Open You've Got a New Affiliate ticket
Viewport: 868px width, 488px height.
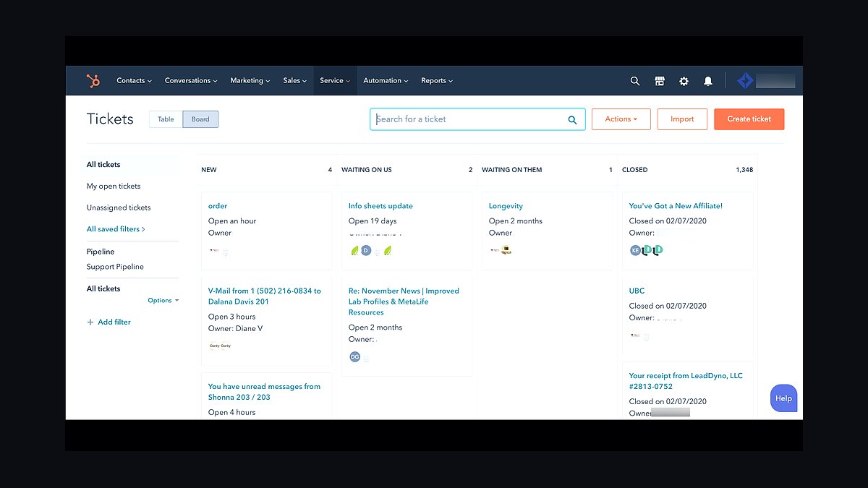pyautogui.click(x=676, y=206)
